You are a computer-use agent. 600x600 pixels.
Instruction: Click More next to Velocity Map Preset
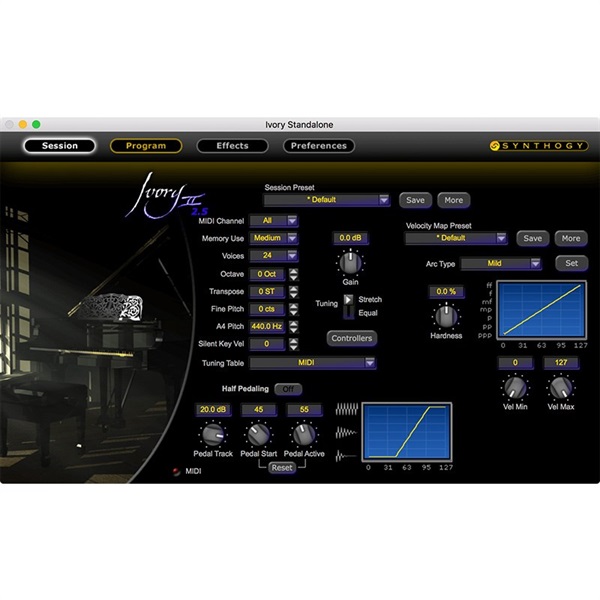571,238
